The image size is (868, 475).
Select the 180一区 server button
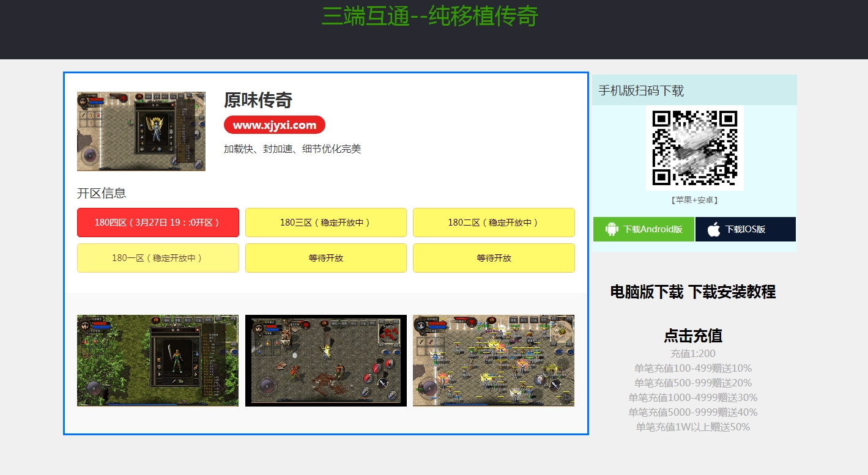[158, 258]
